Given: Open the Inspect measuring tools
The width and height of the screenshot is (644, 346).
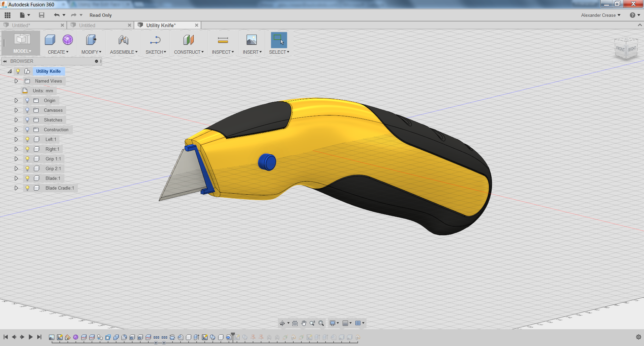Looking at the screenshot, I should pyautogui.click(x=222, y=43).
